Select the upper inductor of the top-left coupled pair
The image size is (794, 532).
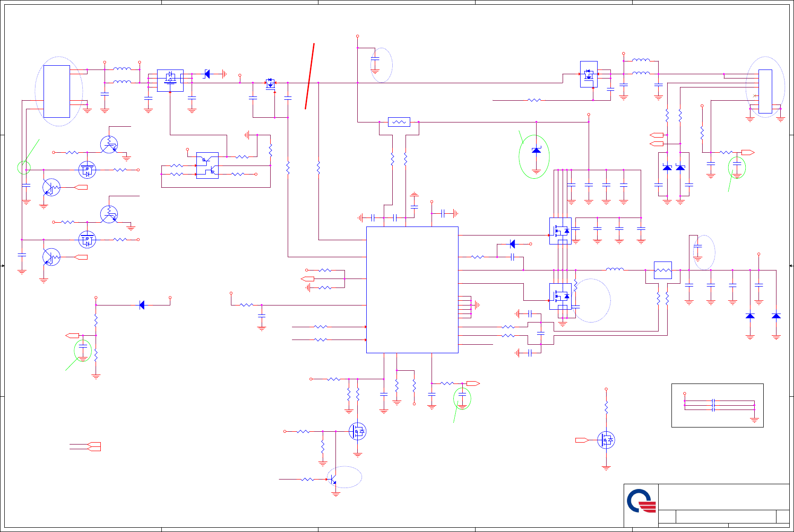[122, 69]
